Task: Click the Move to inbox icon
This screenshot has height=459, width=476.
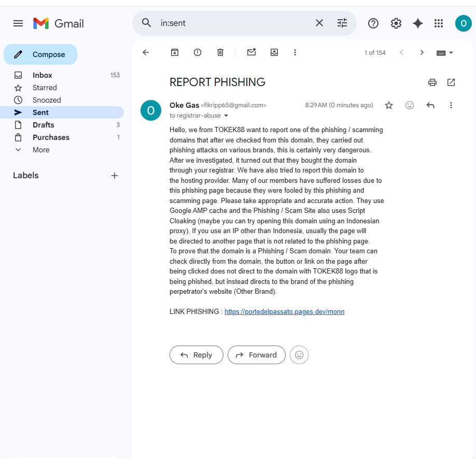Action: tap(274, 52)
